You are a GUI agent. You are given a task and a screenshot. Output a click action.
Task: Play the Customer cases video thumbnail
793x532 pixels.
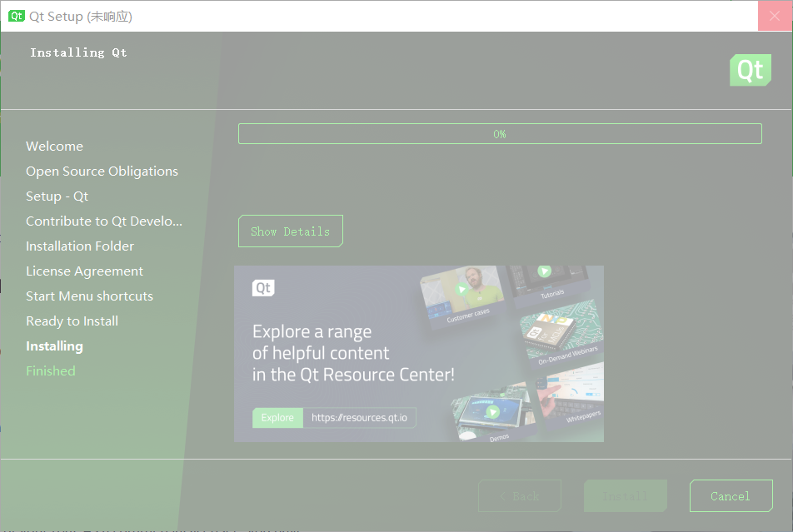tap(461, 290)
